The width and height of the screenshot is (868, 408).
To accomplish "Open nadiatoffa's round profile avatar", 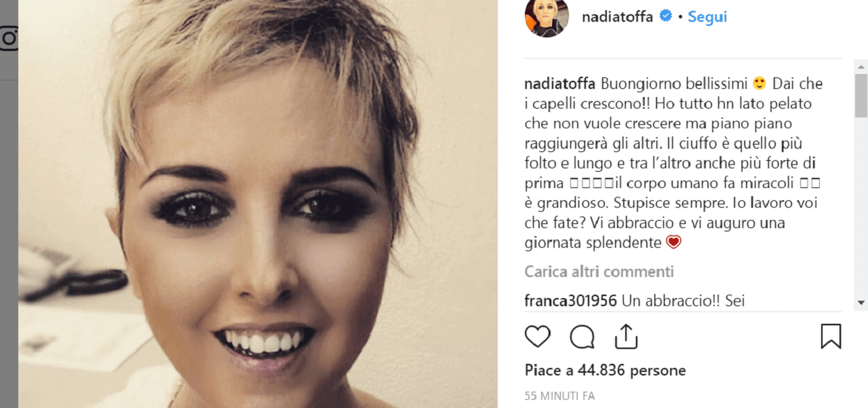I will click(547, 16).
